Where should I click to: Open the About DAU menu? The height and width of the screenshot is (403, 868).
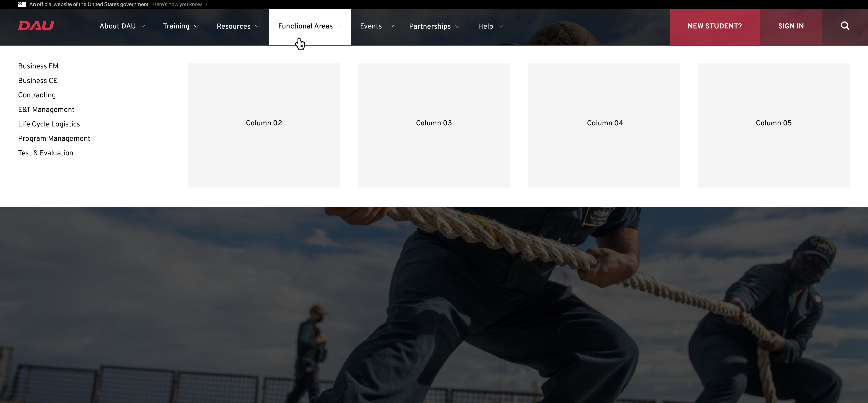122,26
